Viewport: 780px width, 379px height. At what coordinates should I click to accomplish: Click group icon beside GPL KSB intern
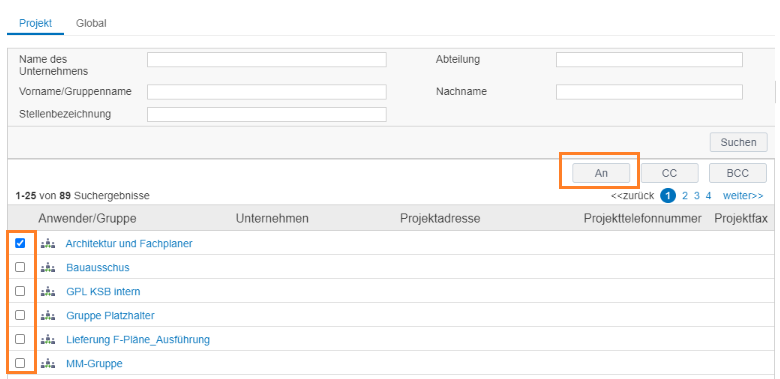(x=48, y=291)
